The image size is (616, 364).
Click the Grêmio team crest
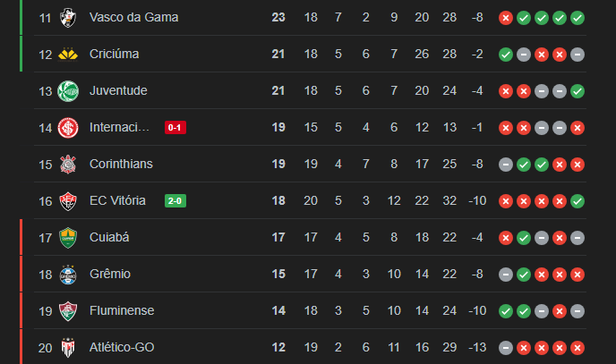68,275
